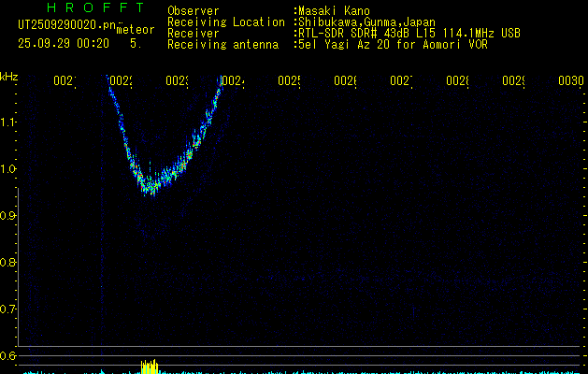Click the meteor count label
Image resolution: width=588 pixels, height=374 pixels.
[136, 31]
